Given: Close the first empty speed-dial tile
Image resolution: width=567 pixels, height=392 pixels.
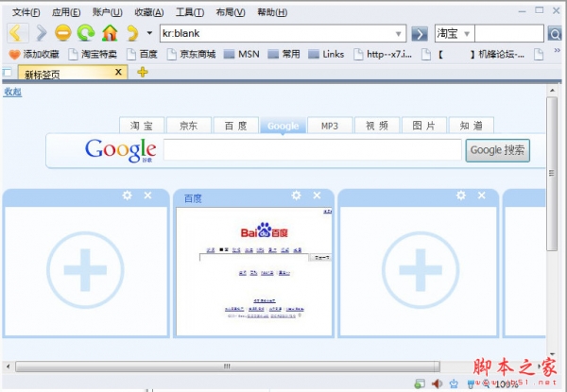Looking at the screenshot, I should 148,196.
